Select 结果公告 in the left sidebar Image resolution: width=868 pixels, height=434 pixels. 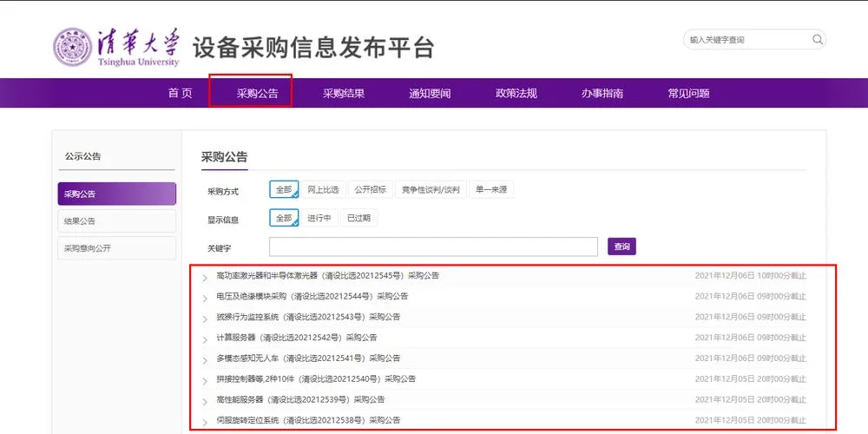click(117, 220)
